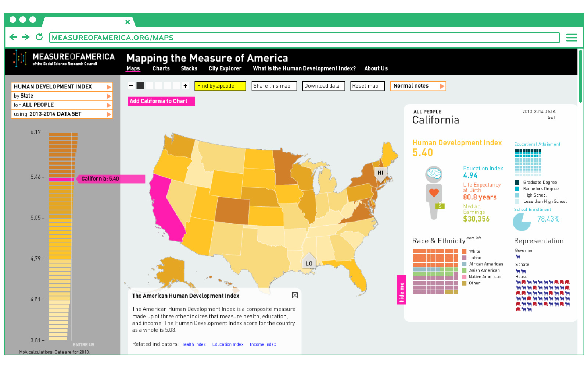Go to City Explorer tab

[225, 68]
